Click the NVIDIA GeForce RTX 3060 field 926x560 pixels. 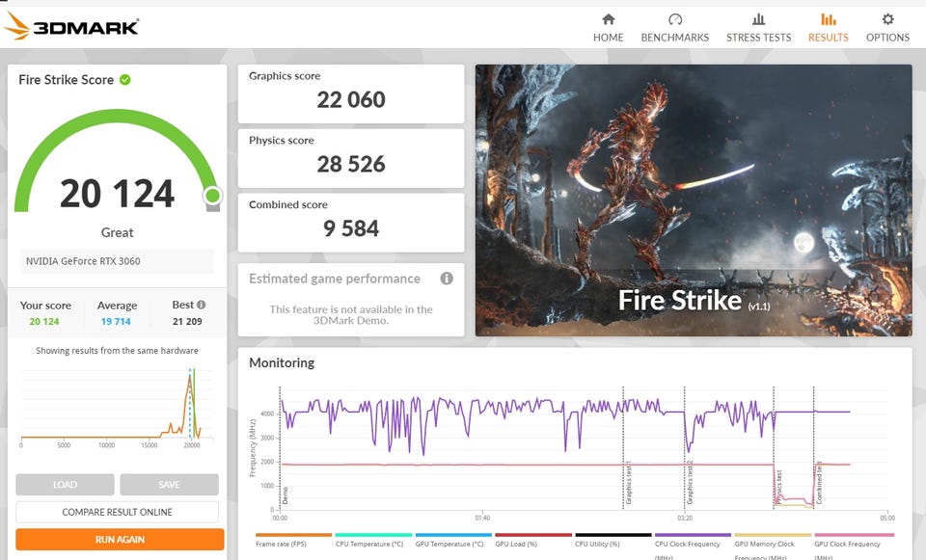(117, 261)
